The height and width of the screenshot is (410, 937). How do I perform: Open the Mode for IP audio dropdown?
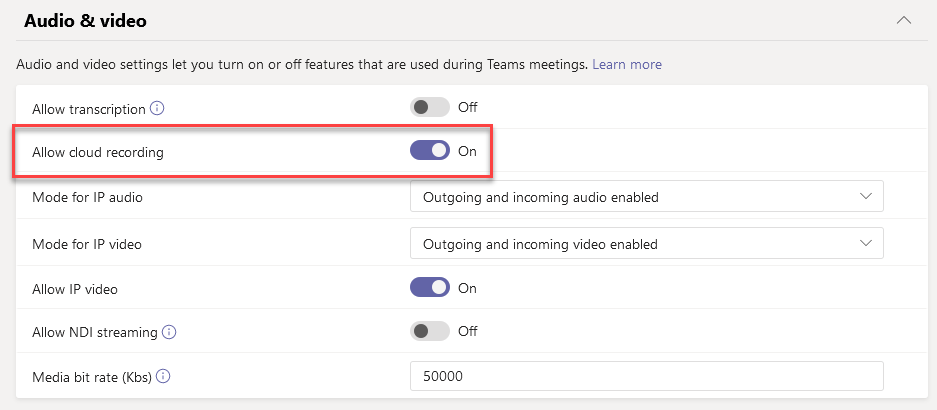646,197
